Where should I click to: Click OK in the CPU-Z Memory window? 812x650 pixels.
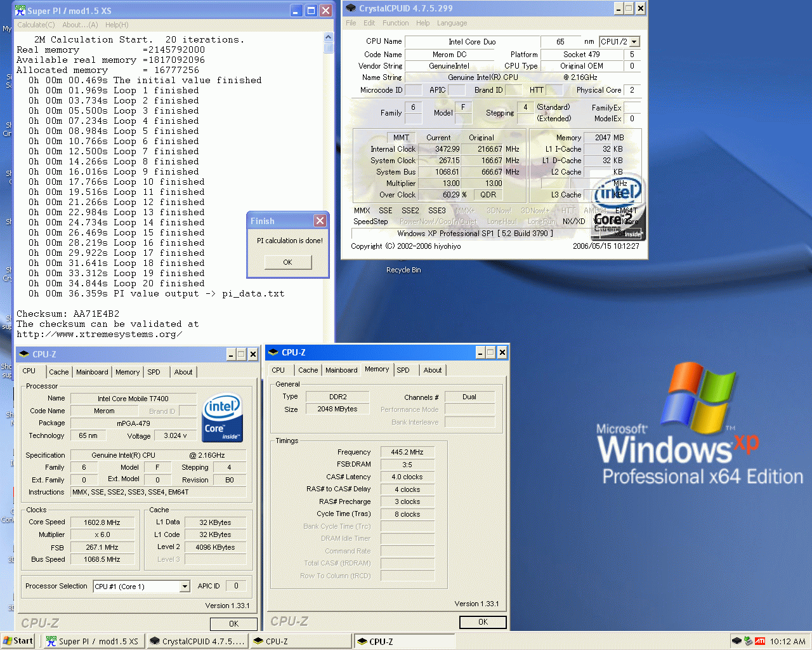click(483, 622)
